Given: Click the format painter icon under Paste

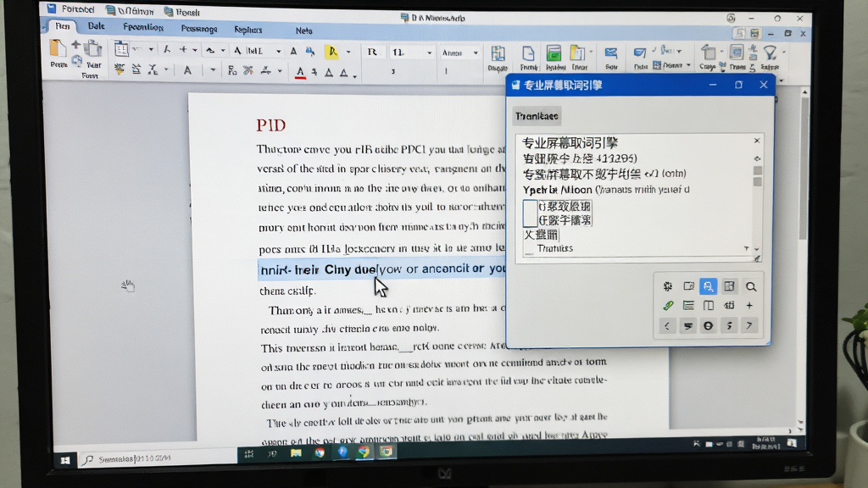Looking at the screenshot, I should point(77,61).
